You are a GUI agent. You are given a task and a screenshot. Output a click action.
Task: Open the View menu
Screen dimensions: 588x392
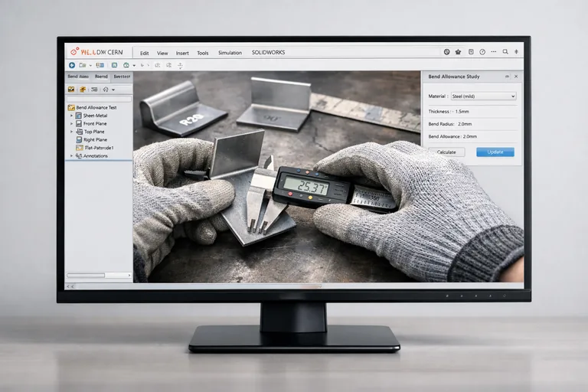click(162, 53)
